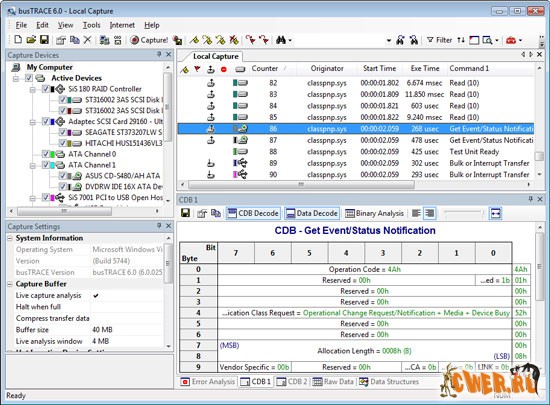Screen dimensions: 550x405
Task: Open the Filter toolbar button
Action: [440, 40]
